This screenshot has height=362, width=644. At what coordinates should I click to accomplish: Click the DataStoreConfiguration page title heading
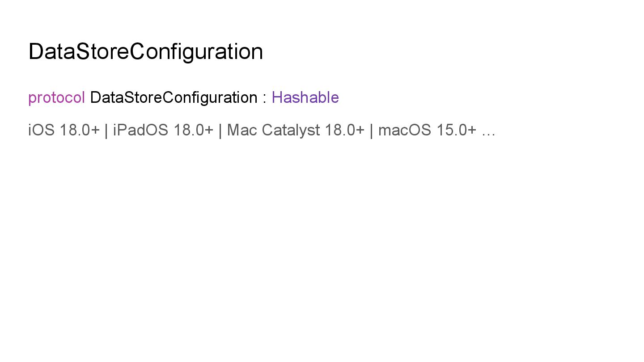[x=145, y=51]
